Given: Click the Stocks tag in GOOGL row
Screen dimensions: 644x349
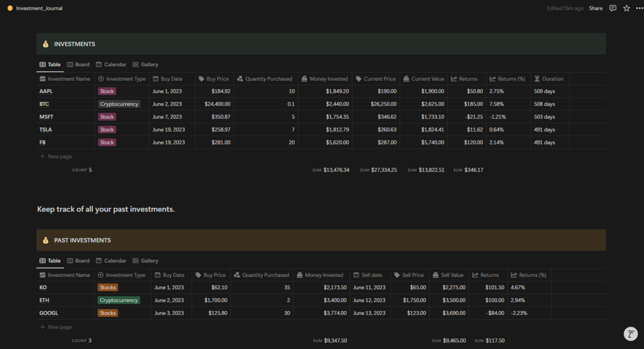Looking at the screenshot, I should [x=108, y=313].
